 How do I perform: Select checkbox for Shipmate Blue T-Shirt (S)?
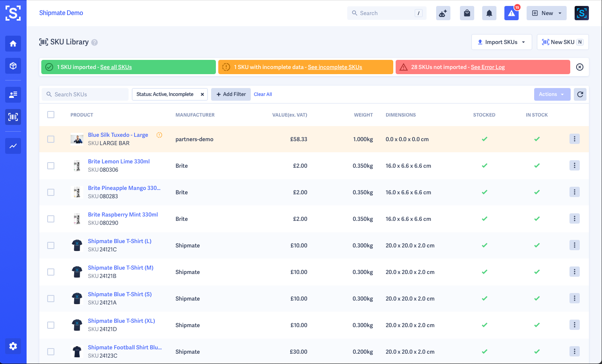(51, 299)
